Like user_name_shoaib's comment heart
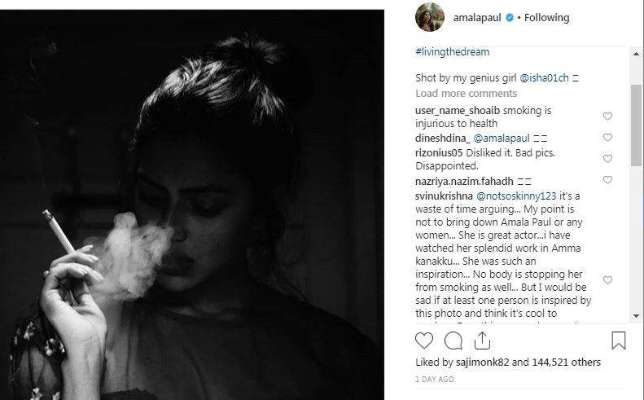Image resolution: width=644 pixels, height=400 pixels. [607, 116]
